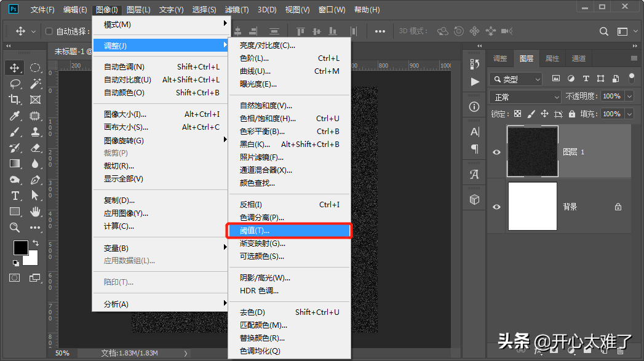This screenshot has height=361, width=644.
Task: Choose 反相(I) menu item
Action: point(289,205)
